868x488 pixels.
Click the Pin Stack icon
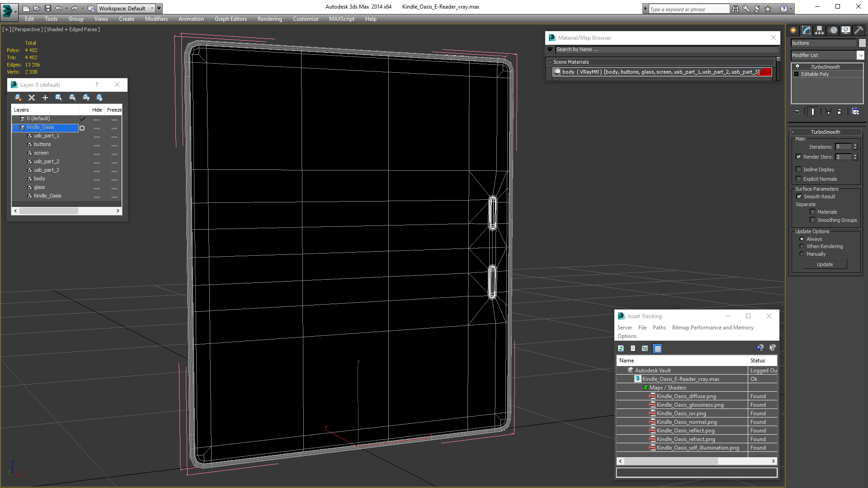tap(797, 111)
